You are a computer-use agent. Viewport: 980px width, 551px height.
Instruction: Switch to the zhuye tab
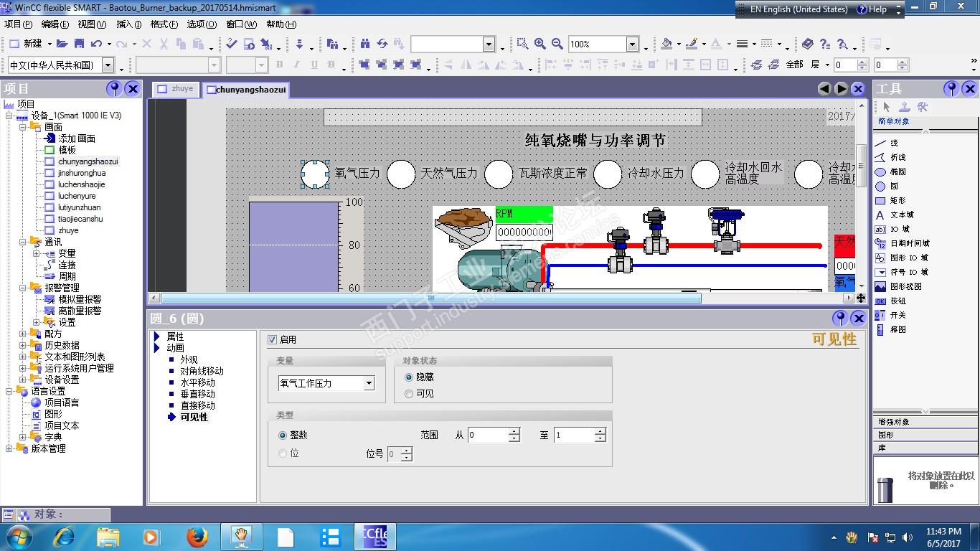[176, 89]
